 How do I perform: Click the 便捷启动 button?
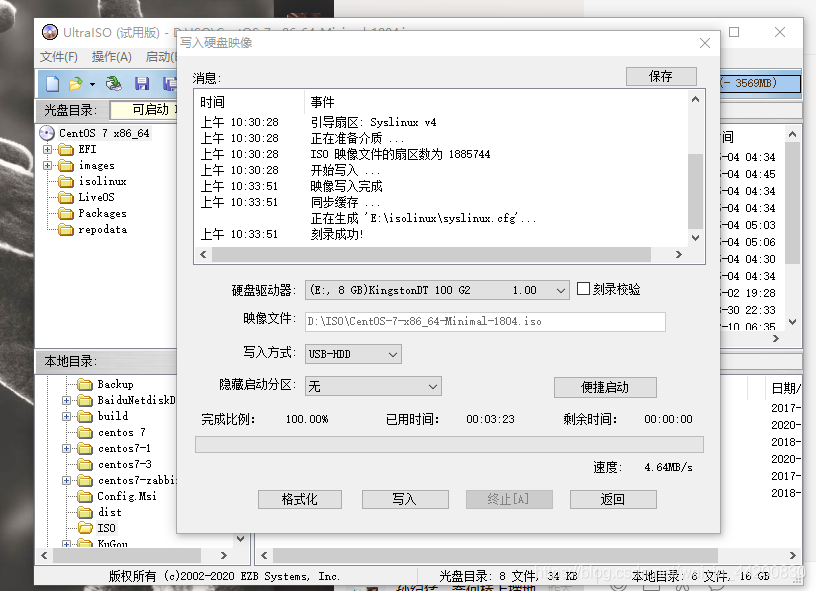[605, 388]
